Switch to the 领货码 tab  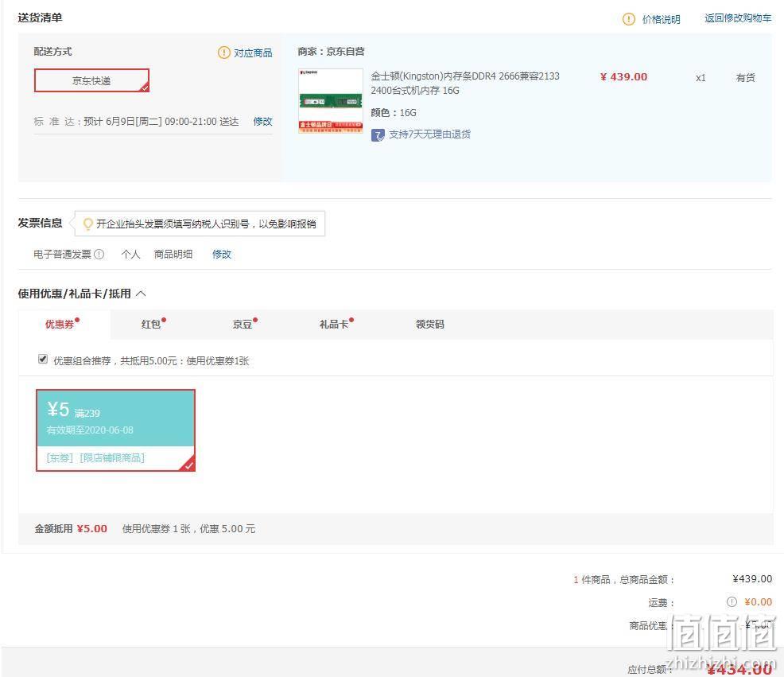point(430,325)
